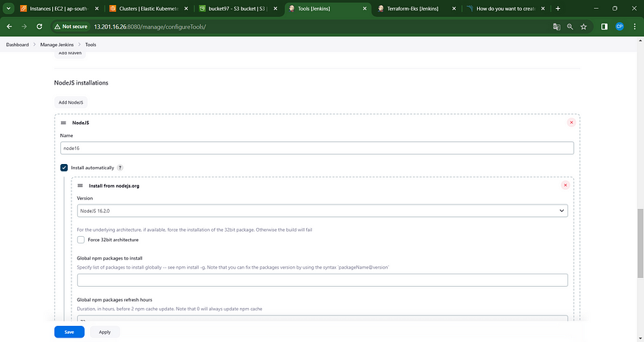Open the translate page icon
Viewport: 644px width, 342px height.
tap(556, 26)
